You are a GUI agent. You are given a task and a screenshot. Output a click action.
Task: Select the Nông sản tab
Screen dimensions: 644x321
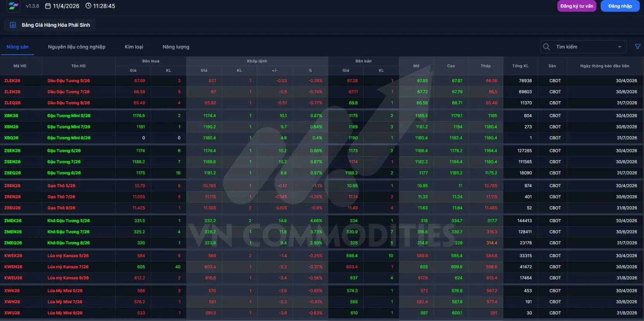click(17, 47)
